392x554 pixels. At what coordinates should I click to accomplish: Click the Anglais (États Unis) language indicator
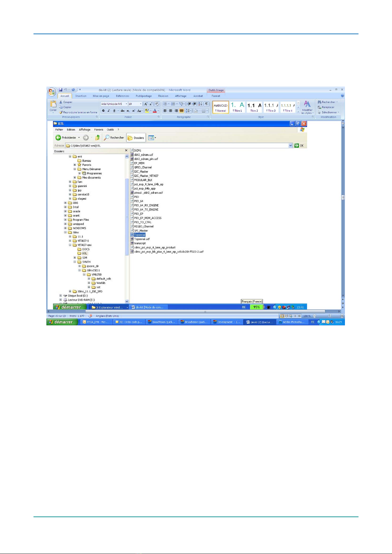coord(107,316)
